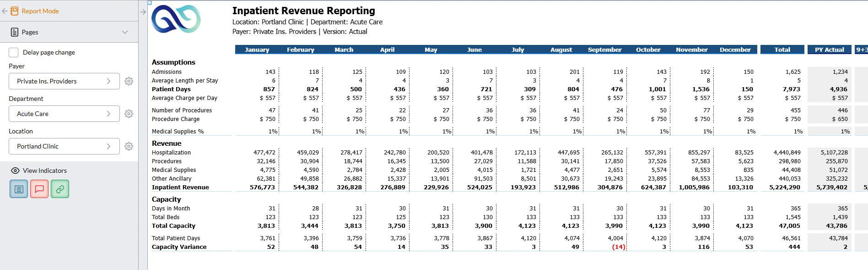Screen dimensions: 868x270
Task: Click the company logo
Action: click(x=176, y=19)
